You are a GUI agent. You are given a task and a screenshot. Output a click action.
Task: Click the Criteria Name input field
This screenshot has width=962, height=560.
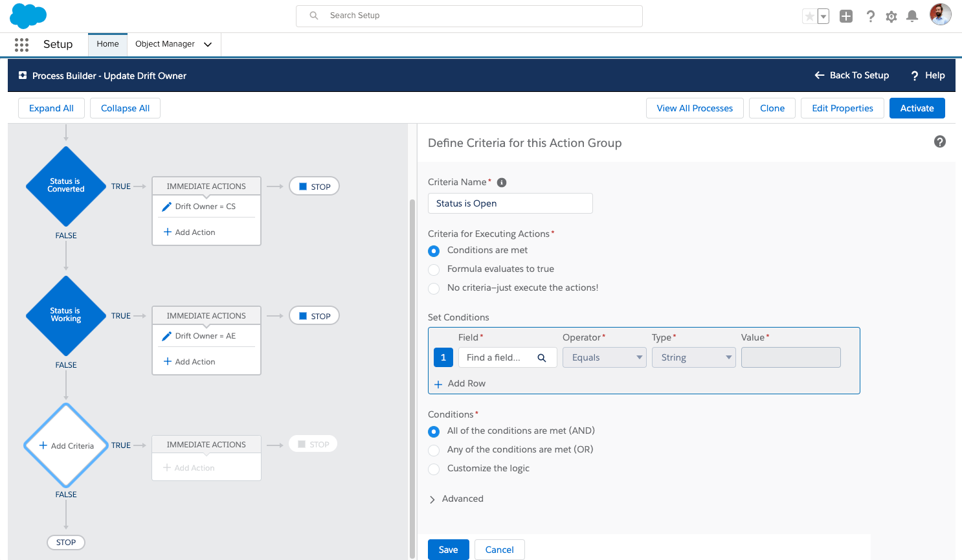(x=510, y=203)
